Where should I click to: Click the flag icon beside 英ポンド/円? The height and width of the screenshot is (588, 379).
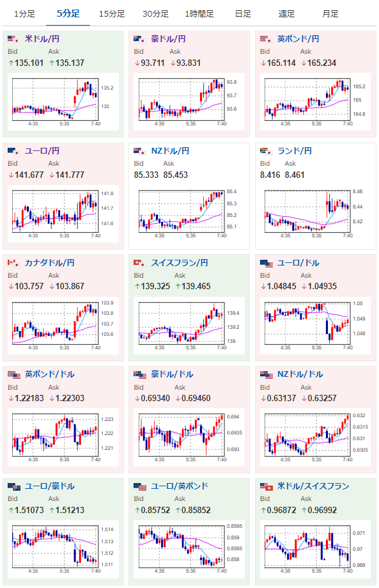267,39
